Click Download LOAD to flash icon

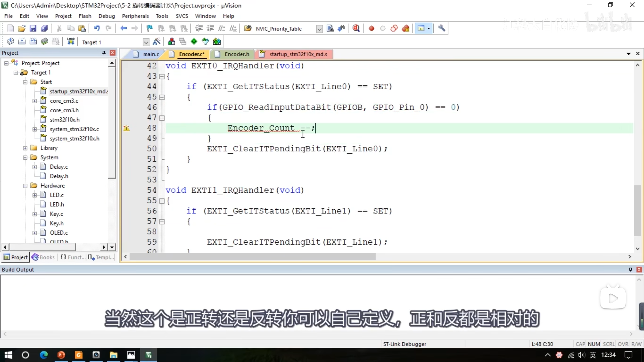click(x=71, y=42)
